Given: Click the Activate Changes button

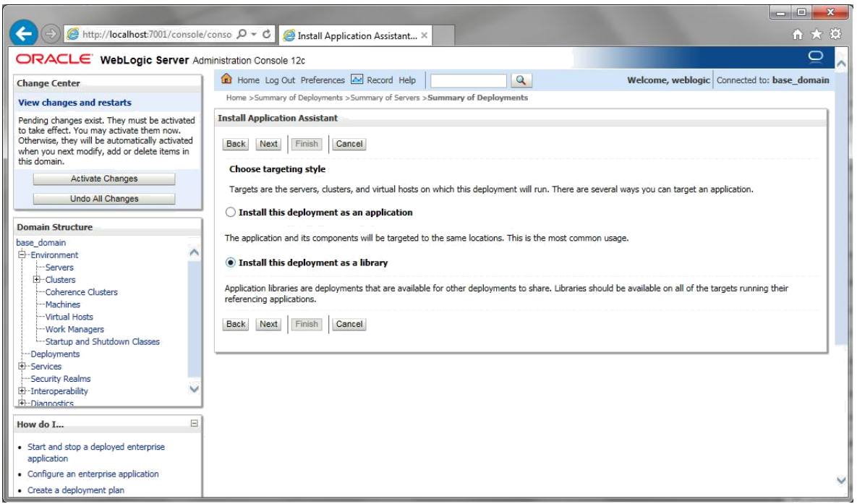Looking at the screenshot, I should coord(104,179).
